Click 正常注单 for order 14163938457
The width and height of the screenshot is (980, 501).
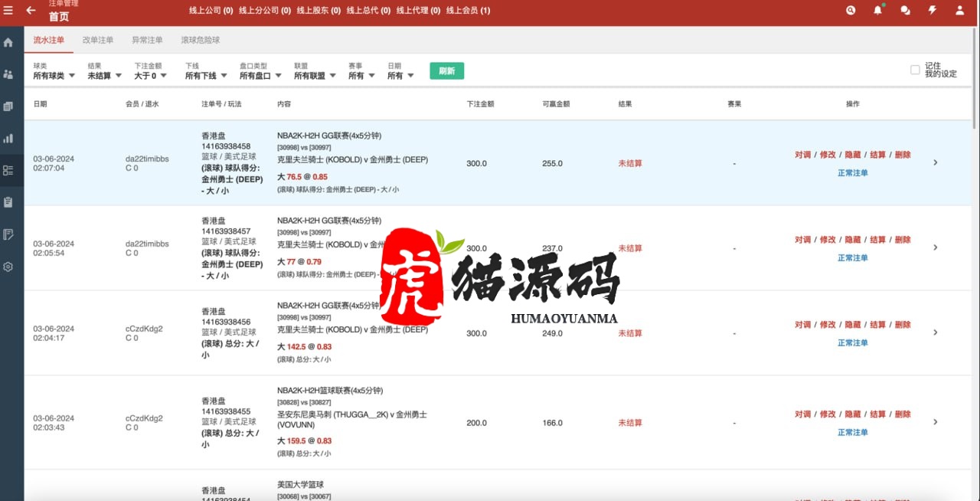[853, 258]
